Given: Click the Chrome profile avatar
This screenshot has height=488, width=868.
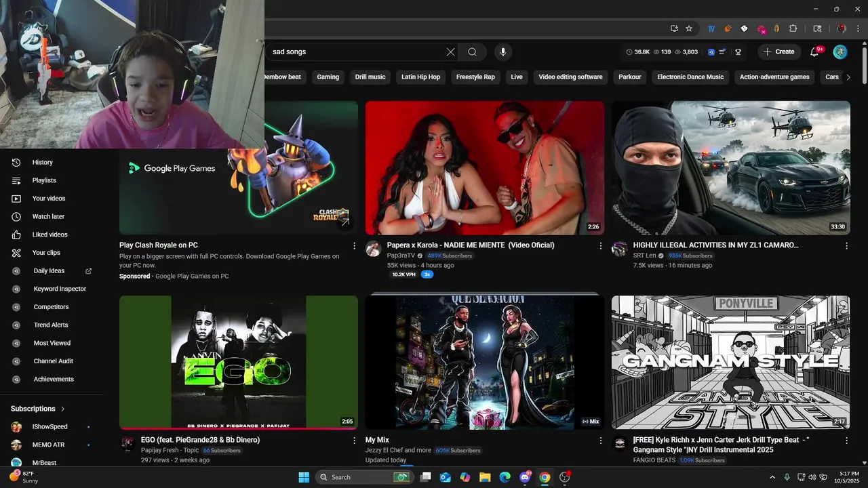Looking at the screenshot, I should click(x=842, y=28).
